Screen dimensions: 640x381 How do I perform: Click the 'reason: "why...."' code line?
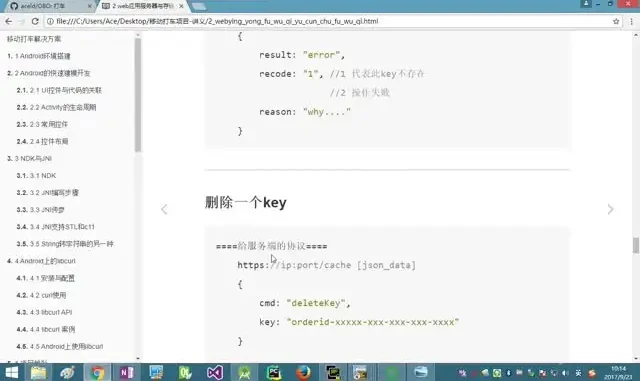(x=305, y=111)
